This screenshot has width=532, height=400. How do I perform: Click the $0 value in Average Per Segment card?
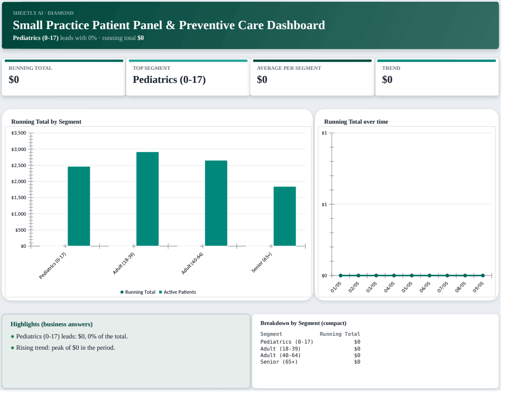(x=262, y=79)
